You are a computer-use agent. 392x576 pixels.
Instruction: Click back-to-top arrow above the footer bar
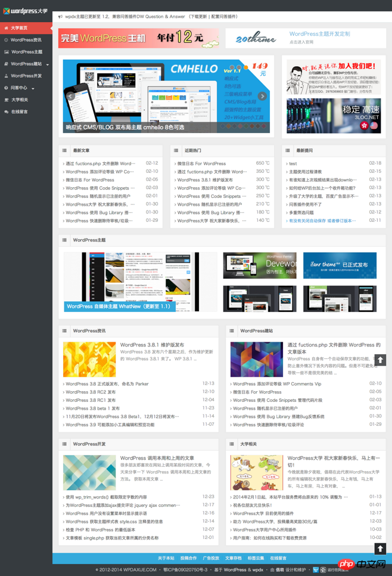(380, 549)
